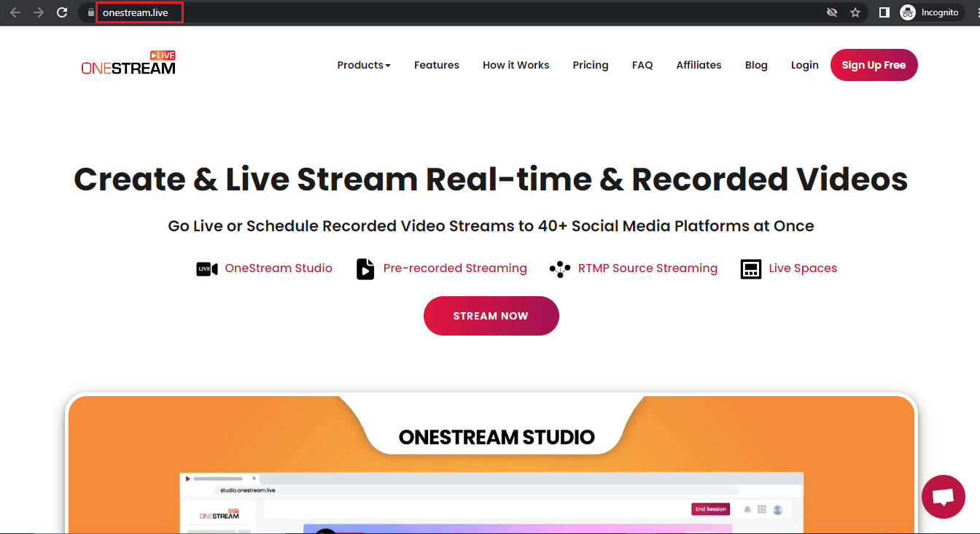
Task: Open the Pricing page
Action: pyautogui.click(x=591, y=65)
